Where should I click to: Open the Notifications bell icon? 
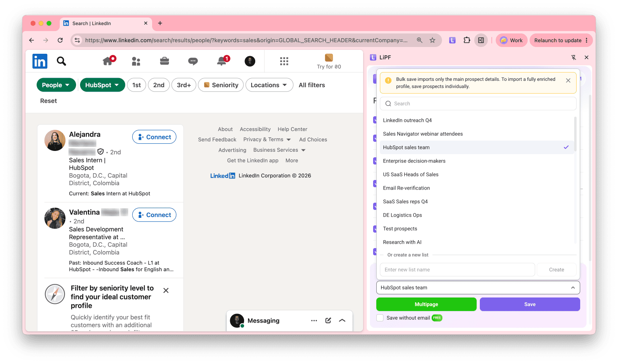pyautogui.click(x=222, y=61)
